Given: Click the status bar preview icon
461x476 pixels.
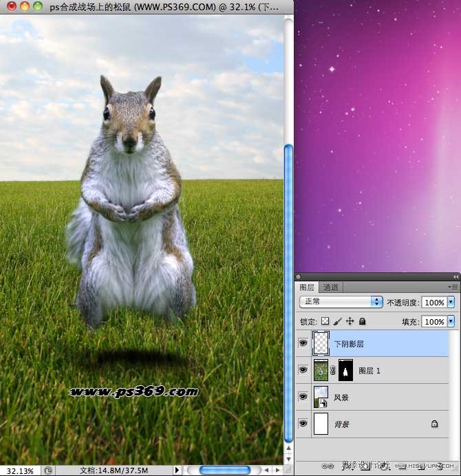Looking at the screenshot, I should click(x=48, y=470).
